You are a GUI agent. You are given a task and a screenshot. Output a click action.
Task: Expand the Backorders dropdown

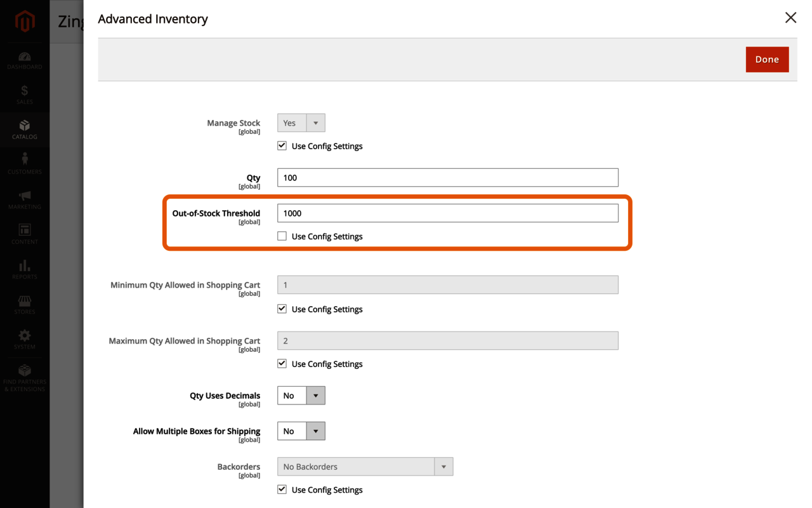tap(365, 467)
